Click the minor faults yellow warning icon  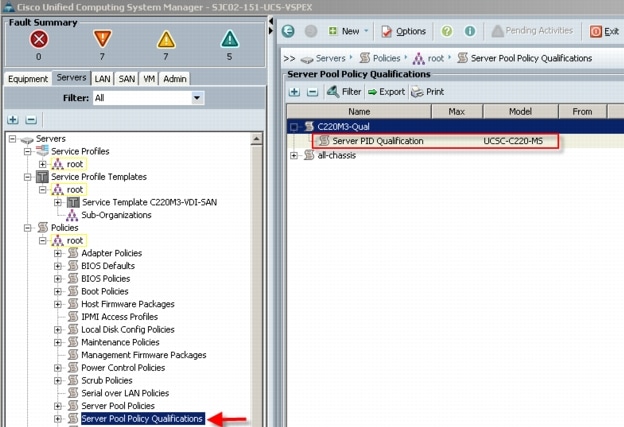(x=166, y=39)
